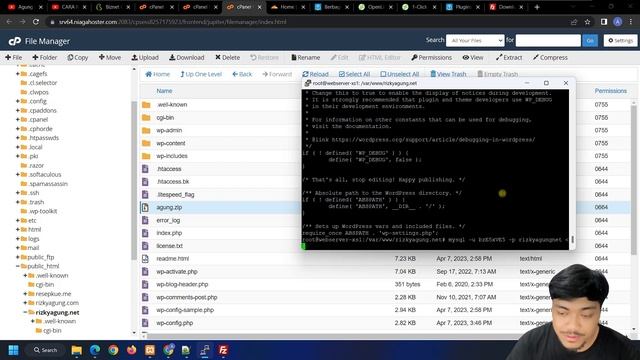
Task: Select the .htaccess file icon
Action: tap(145, 169)
